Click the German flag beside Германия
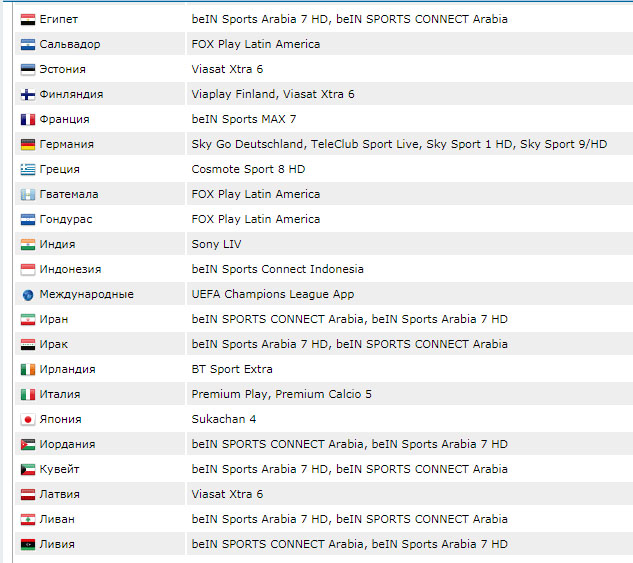Screen dimensions: 633x563 (28, 144)
